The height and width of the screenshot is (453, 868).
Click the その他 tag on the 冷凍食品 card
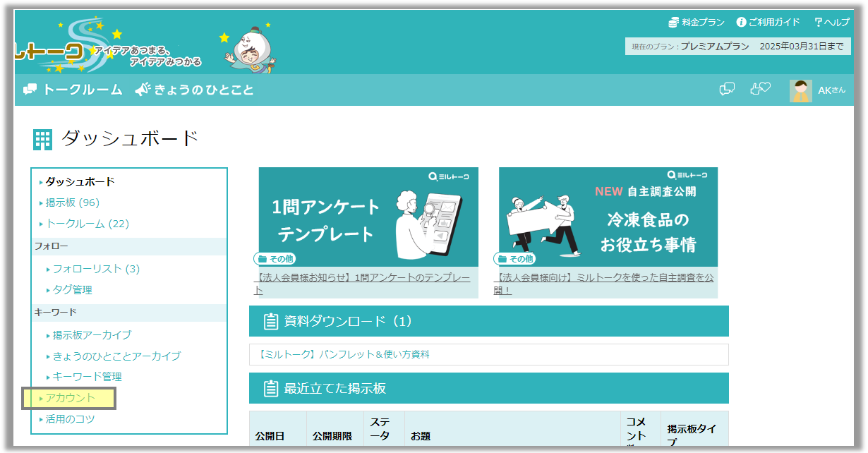516,259
